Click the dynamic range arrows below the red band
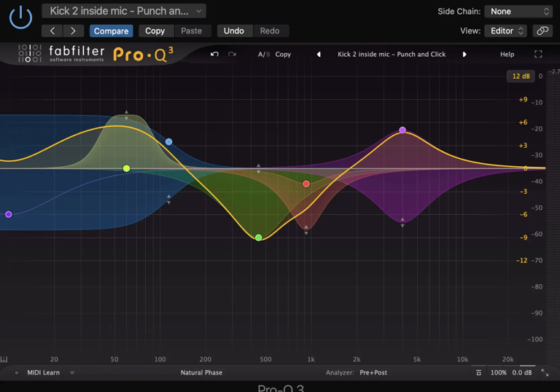560x392 pixels. [x=306, y=230]
